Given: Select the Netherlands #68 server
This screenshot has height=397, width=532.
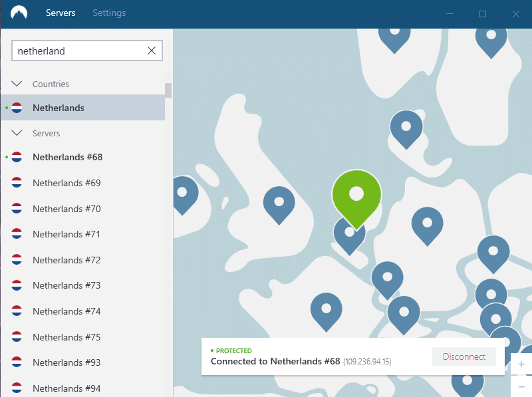Looking at the screenshot, I should click(x=82, y=157).
